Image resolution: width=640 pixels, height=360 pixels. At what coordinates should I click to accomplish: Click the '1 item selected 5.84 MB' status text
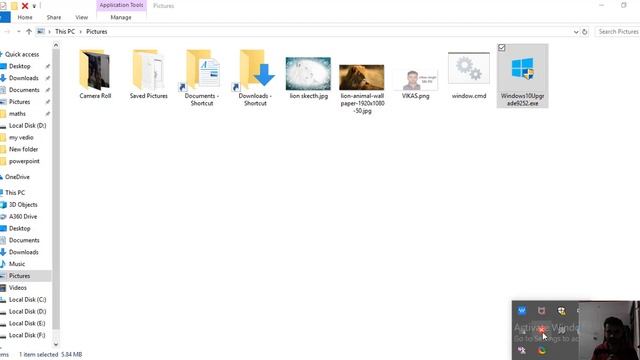coord(51,354)
